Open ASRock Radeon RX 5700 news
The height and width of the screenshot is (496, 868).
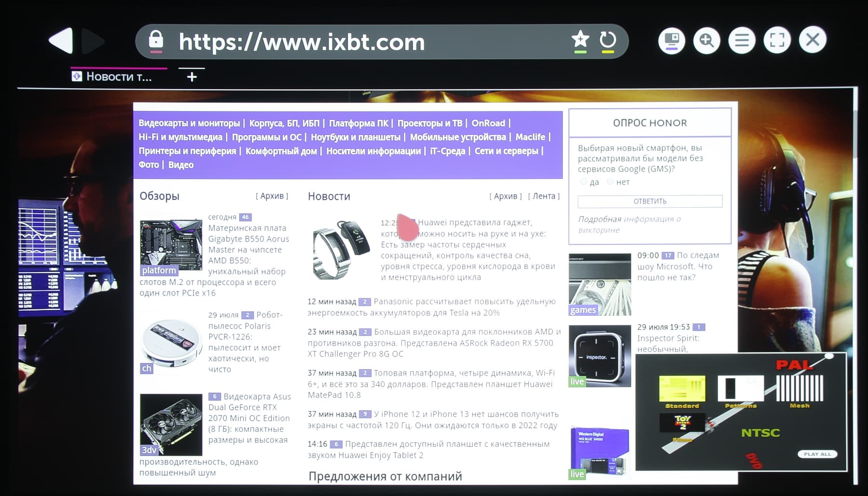434,343
